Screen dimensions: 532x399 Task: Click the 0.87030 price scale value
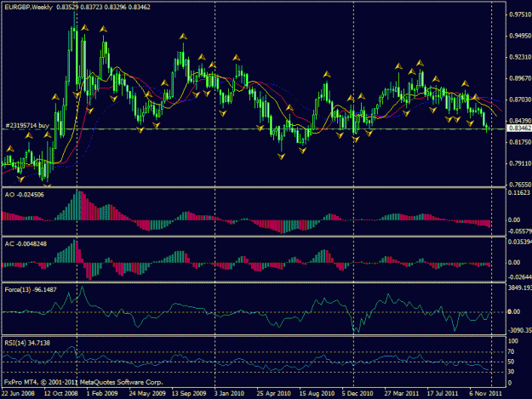click(x=520, y=100)
